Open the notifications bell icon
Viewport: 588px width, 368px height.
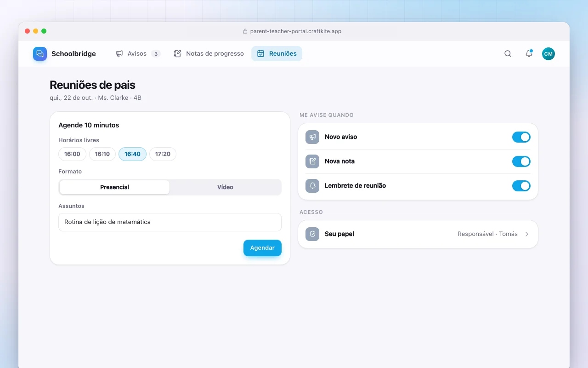(529, 54)
